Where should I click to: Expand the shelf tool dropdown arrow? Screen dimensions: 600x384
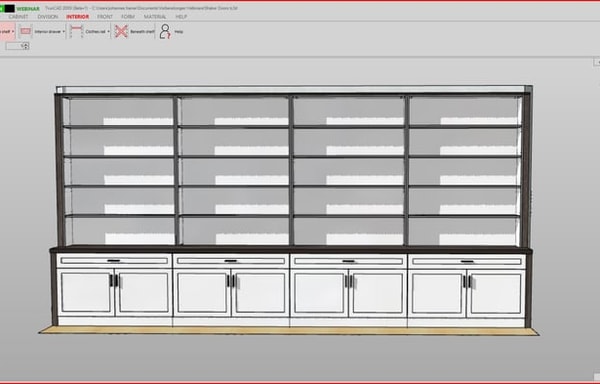pyautogui.click(x=13, y=32)
